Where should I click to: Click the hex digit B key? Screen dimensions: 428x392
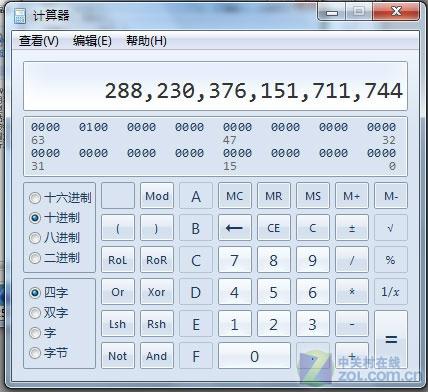pyautogui.click(x=196, y=228)
